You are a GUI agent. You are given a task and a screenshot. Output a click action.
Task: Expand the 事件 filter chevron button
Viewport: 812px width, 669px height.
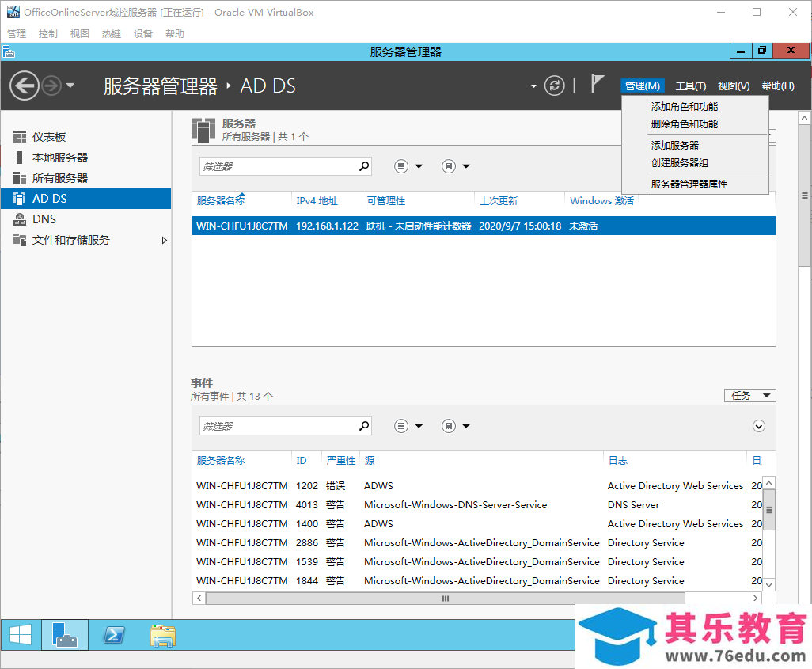pos(759,427)
